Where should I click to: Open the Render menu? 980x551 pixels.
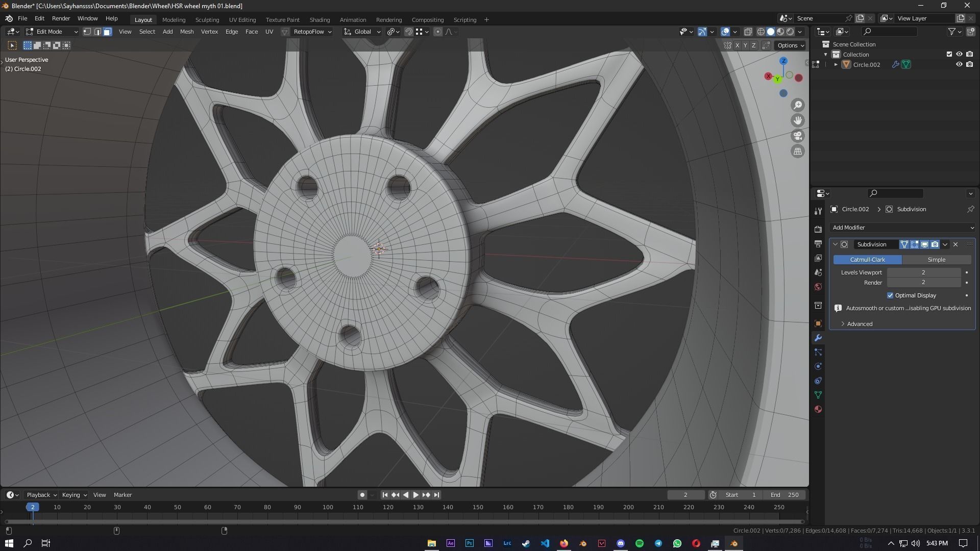61,18
